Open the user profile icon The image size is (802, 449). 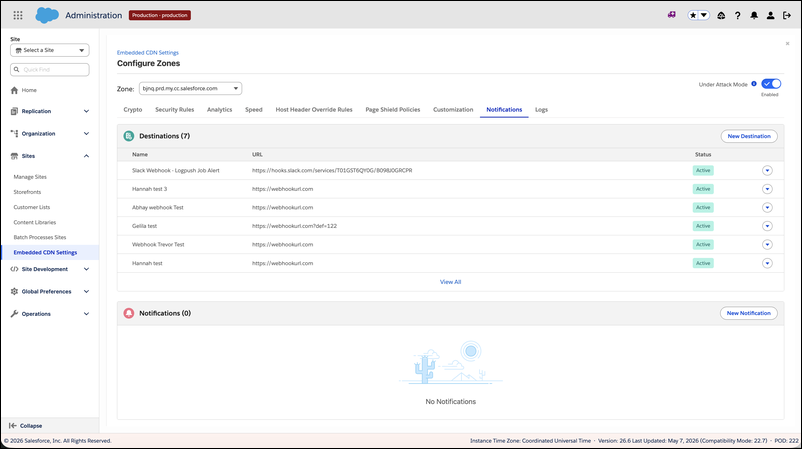click(x=770, y=15)
